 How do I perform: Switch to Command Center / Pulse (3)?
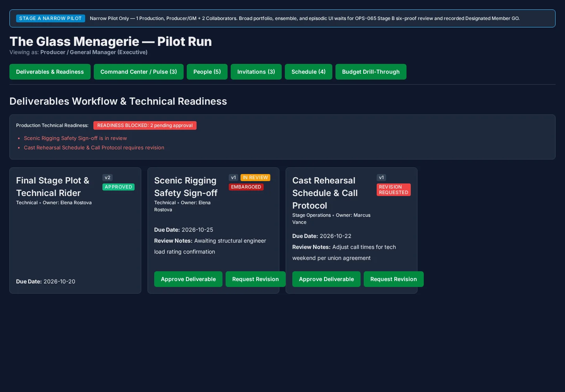(139, 72)
